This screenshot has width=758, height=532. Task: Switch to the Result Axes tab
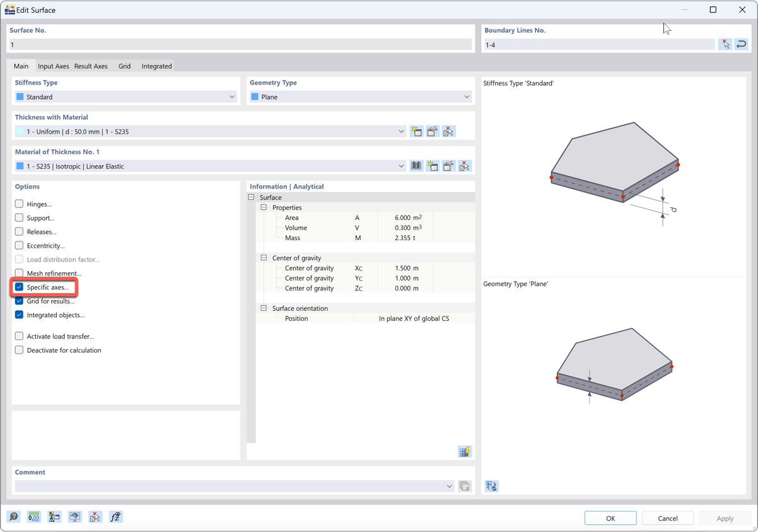coord(91,66)
